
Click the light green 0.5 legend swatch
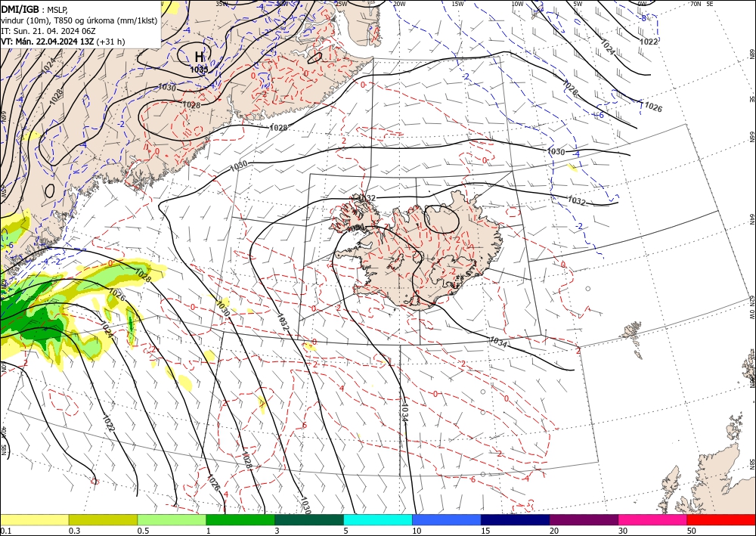click(x=172, y=519)
